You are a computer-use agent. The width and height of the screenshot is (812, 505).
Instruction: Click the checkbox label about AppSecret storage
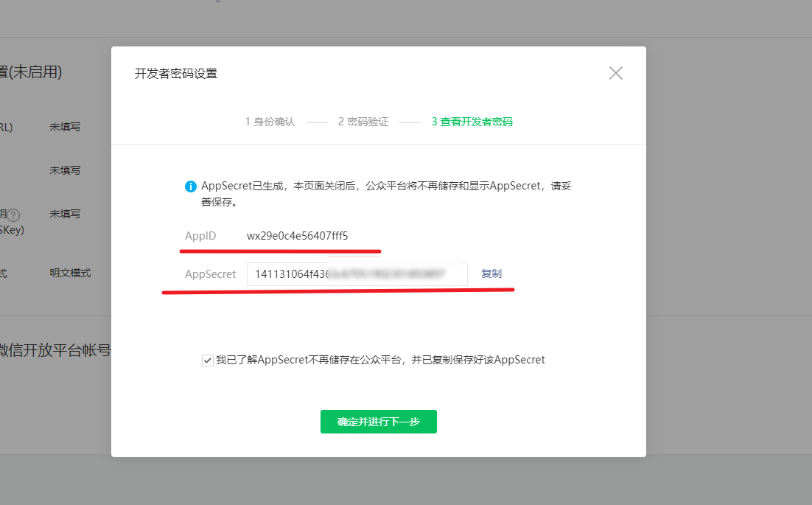pos(380,360)
